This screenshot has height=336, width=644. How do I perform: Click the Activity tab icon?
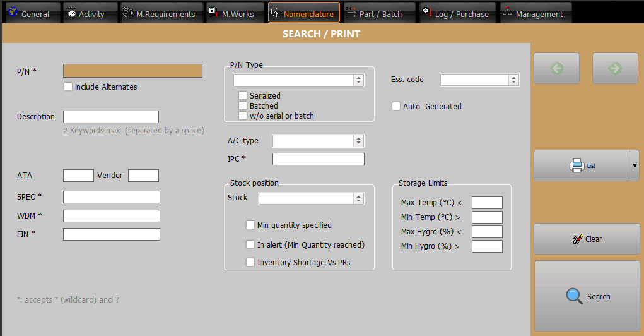click(71, 13)
